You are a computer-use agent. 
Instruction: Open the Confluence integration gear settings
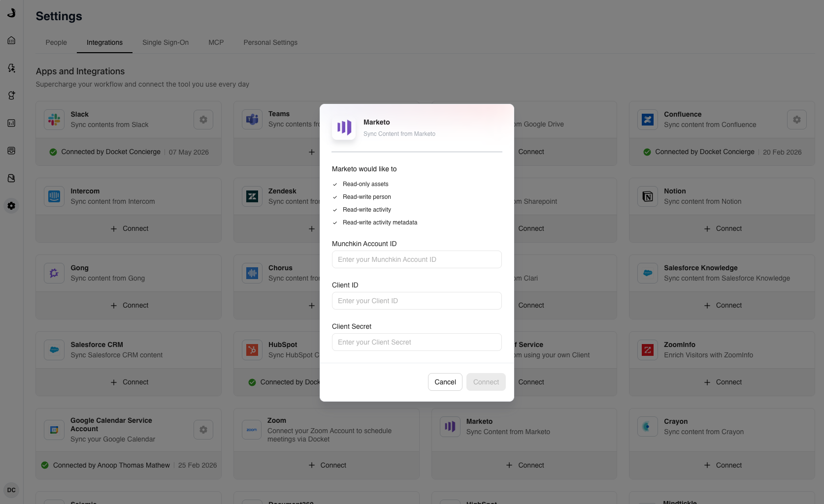tap(797, 120)
